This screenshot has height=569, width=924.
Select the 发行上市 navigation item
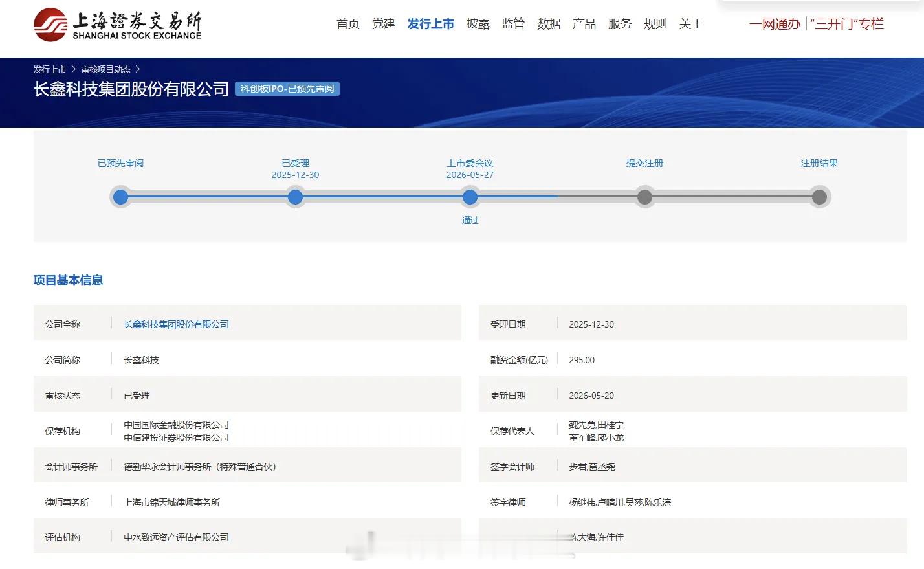(431, 24)
